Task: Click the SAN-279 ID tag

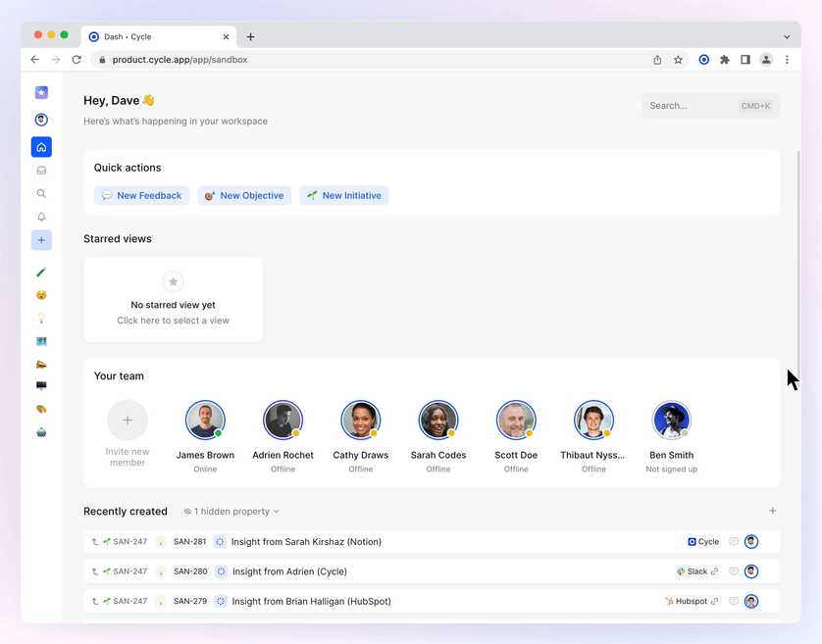Action: (x=190, y=602)
